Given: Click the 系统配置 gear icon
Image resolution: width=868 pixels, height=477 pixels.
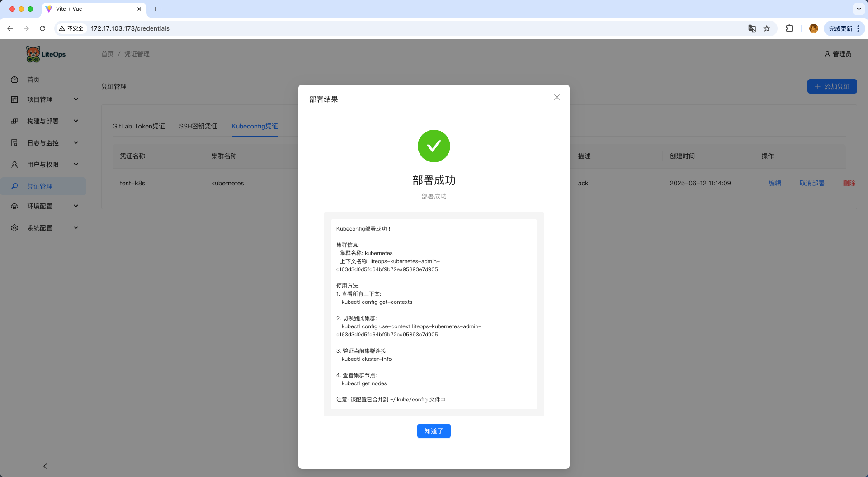Looking at the screenshot, I should click(x=14, y=228).
